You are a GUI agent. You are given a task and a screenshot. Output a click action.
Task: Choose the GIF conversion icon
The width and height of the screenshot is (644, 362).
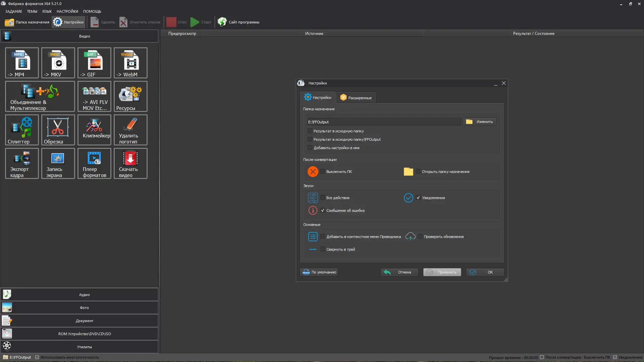click(x=94, y=63)
